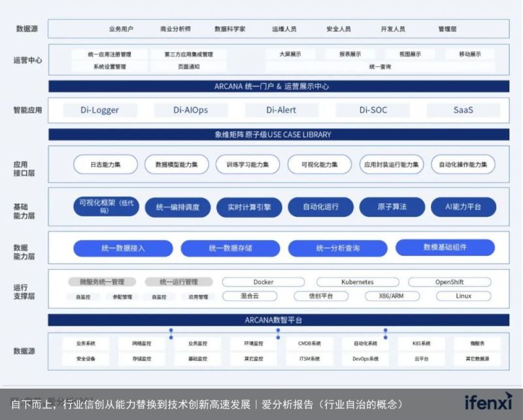This screenshot has height=420, width=523.
Task: Click the 应用封装运行能力集 pill
Action: pyautogui.click(x=392, y=164)
